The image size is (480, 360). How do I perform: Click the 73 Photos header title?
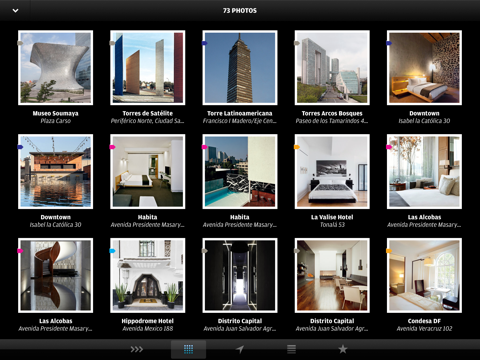240,11
